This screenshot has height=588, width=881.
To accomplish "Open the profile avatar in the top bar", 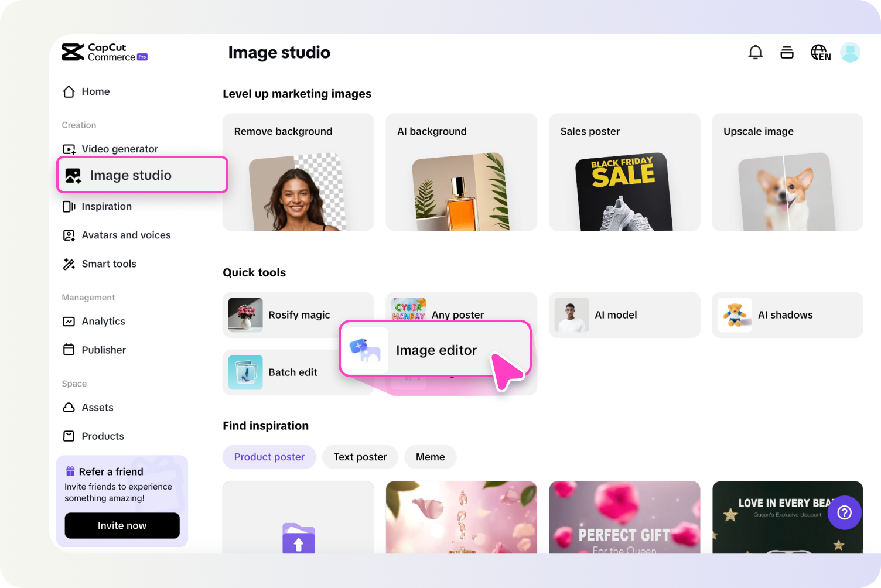I will (x=850, y=52).
